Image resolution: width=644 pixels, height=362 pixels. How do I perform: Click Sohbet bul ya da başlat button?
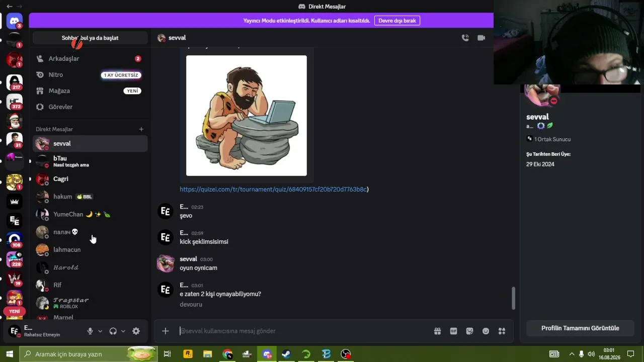tap(90, 38)
